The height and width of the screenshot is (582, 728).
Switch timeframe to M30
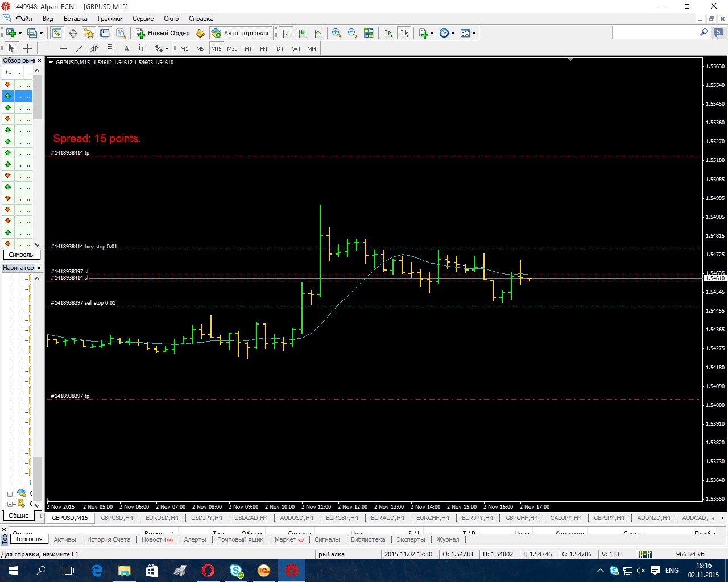232,48
